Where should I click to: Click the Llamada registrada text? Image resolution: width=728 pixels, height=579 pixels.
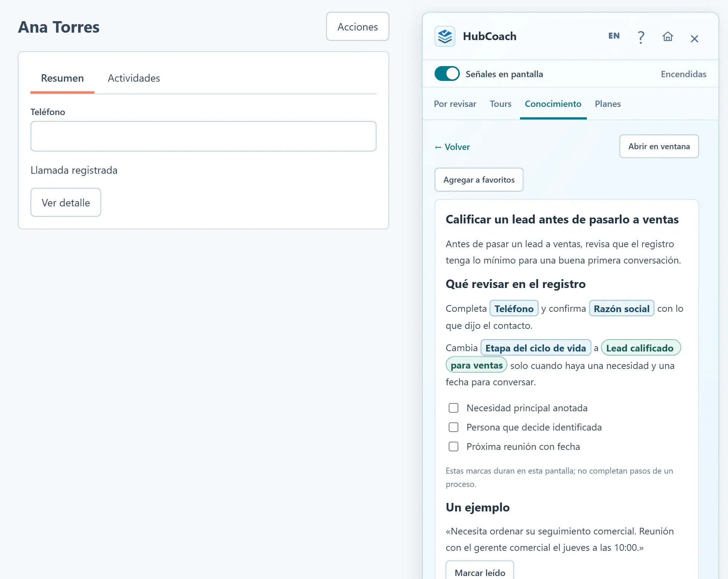tap(74, 170)
